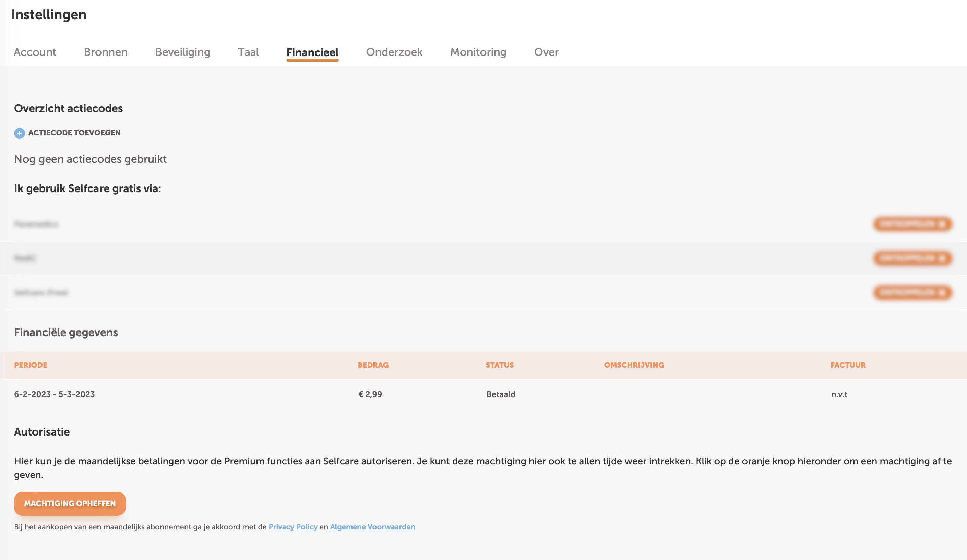Screen dimensions: 967x560
Task: Click blurred orange button in middle gratis row
Action: (912, 258)
